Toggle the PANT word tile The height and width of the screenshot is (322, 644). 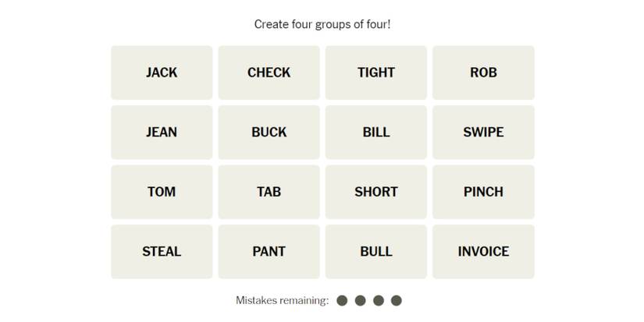click(x=269, y=251)
